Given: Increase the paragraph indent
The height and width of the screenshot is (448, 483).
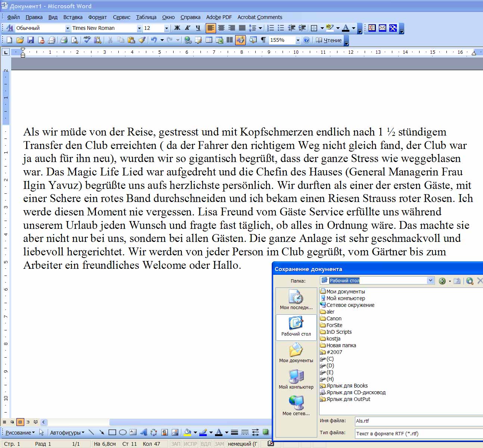Looking at the screenshot, I should (302, 28).
